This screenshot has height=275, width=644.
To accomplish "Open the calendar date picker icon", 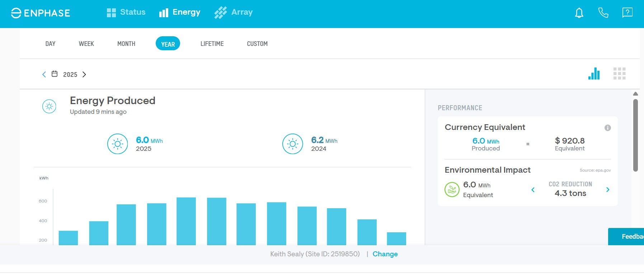I will click(55, 74).
